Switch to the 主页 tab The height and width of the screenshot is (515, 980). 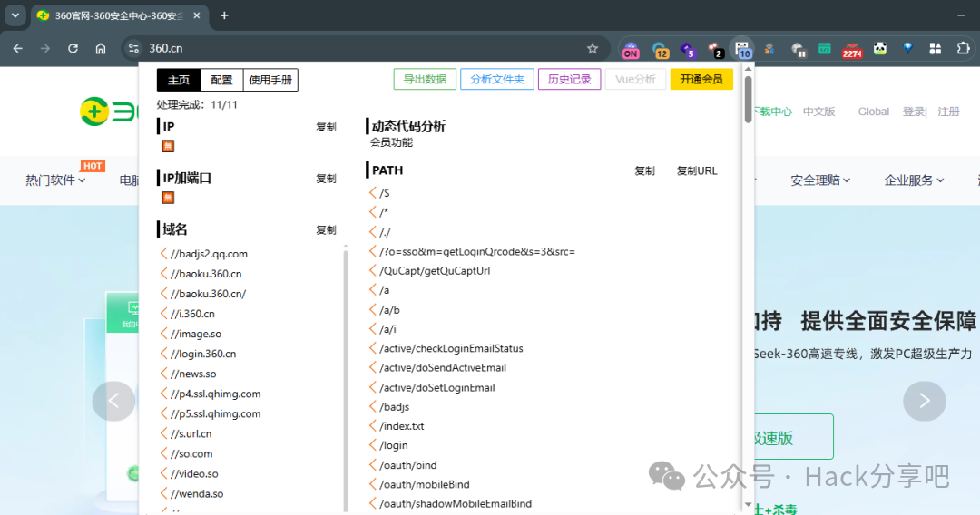pos(178,80)
